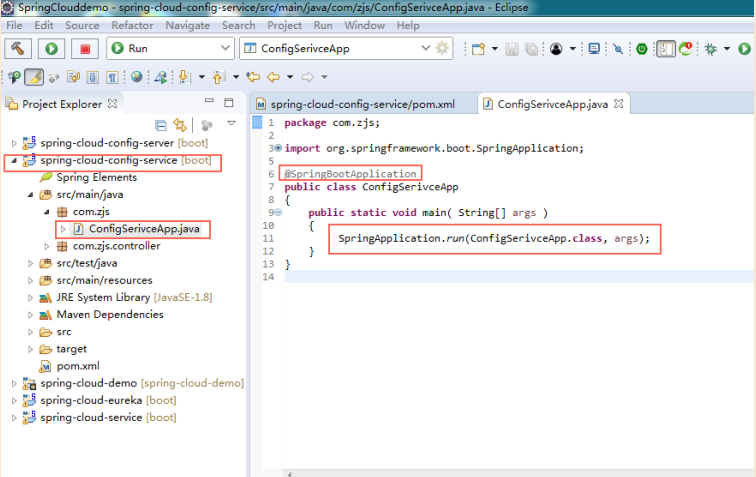Screen dimensions: 756x477
Task: Click the Save All icon
Action: pos(531,49)
